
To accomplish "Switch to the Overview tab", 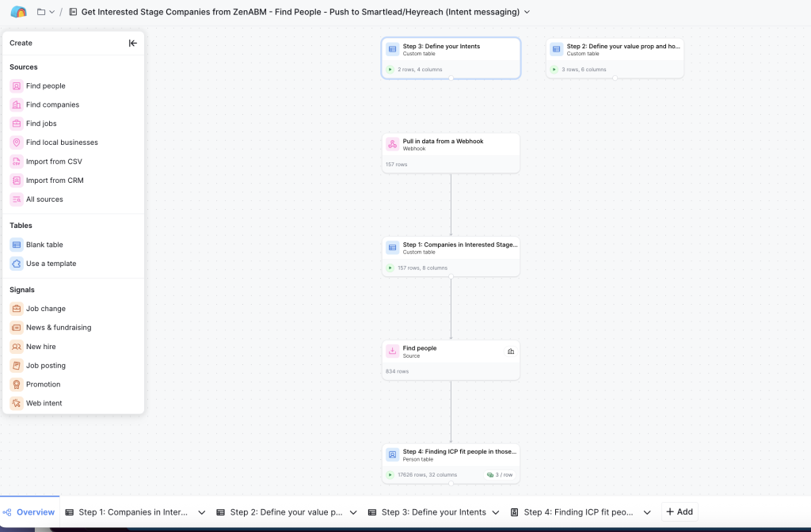I will pos(29,512).
